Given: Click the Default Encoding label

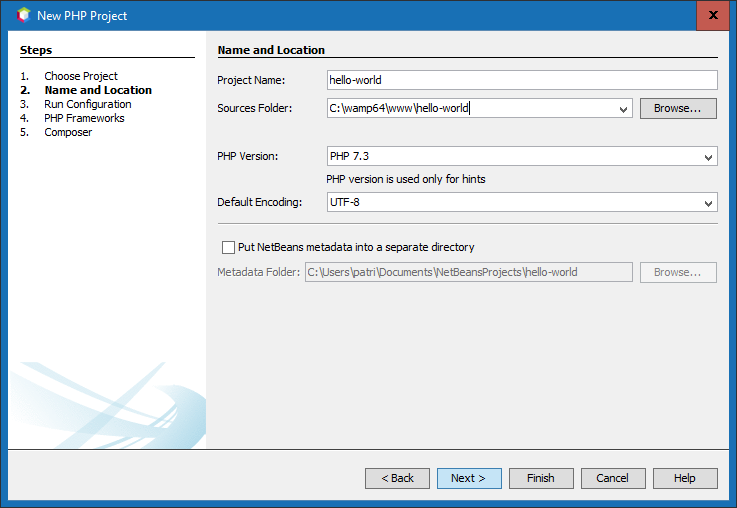Looking at the screenshot, I should (x=259, y=202).
